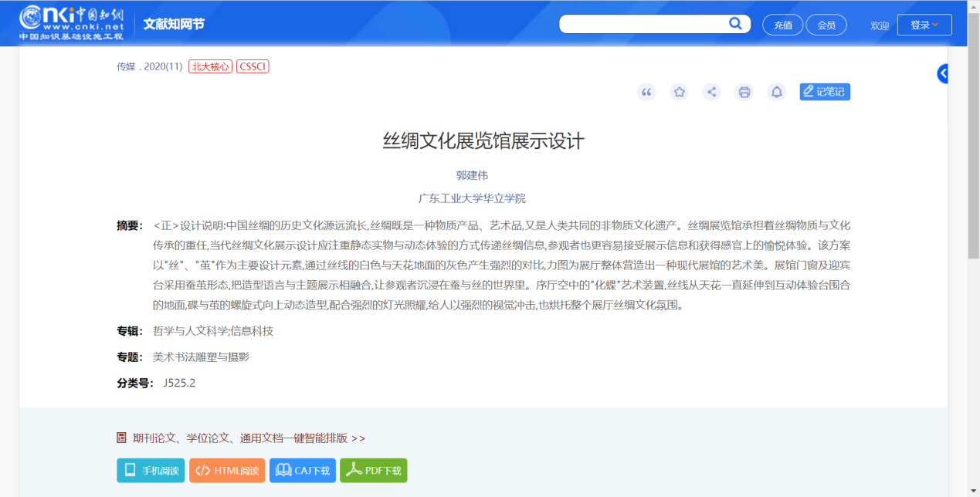Click the printer icon
This screenshot has height=497, width=980.
pos(744,93)
